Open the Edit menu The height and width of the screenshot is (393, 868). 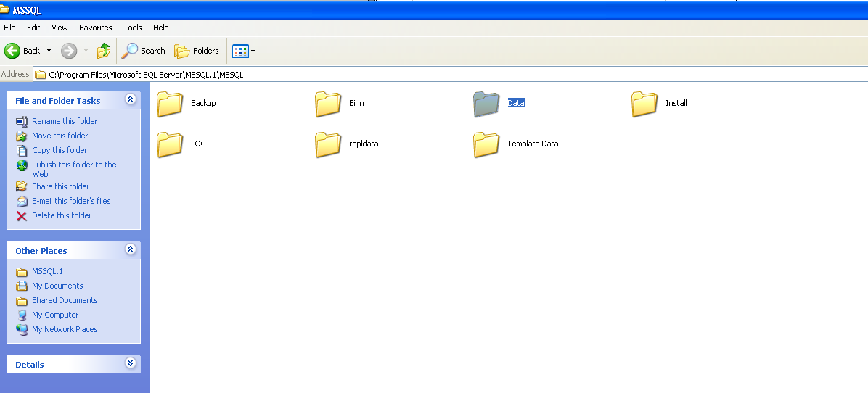pyautogui.click(x=33, y=28)
